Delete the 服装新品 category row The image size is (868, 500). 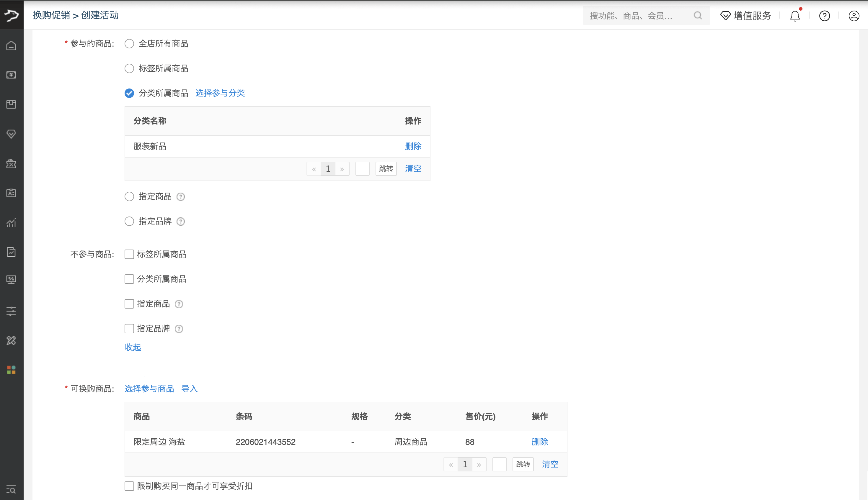413,146
